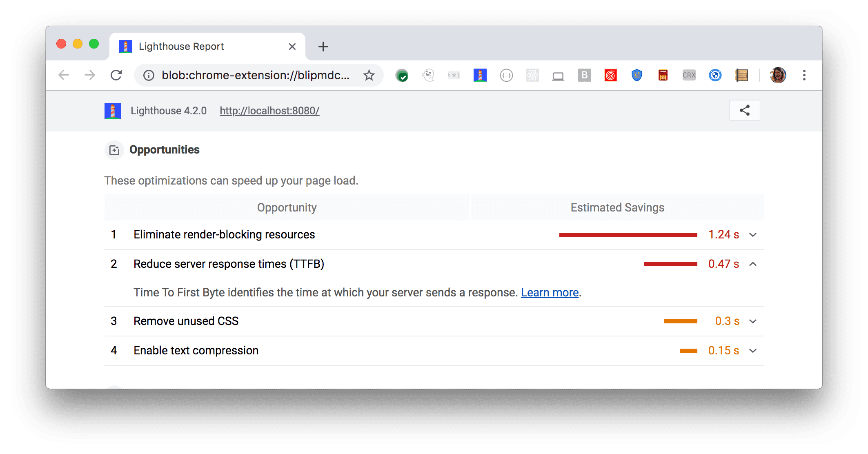Click the Lighthouse icon in toolbar
This screenshot has height=454, width=868.
coord(479,75)
